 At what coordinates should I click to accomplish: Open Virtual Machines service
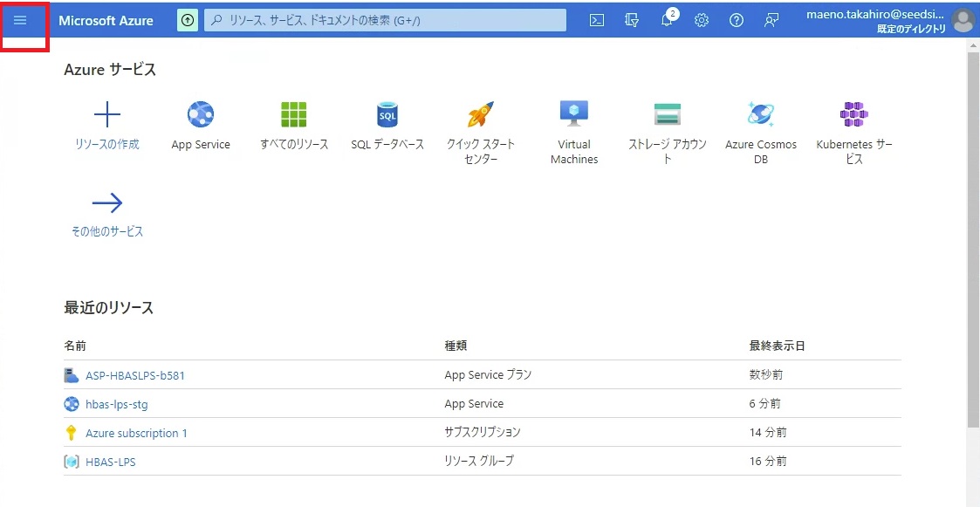[574, 114]
